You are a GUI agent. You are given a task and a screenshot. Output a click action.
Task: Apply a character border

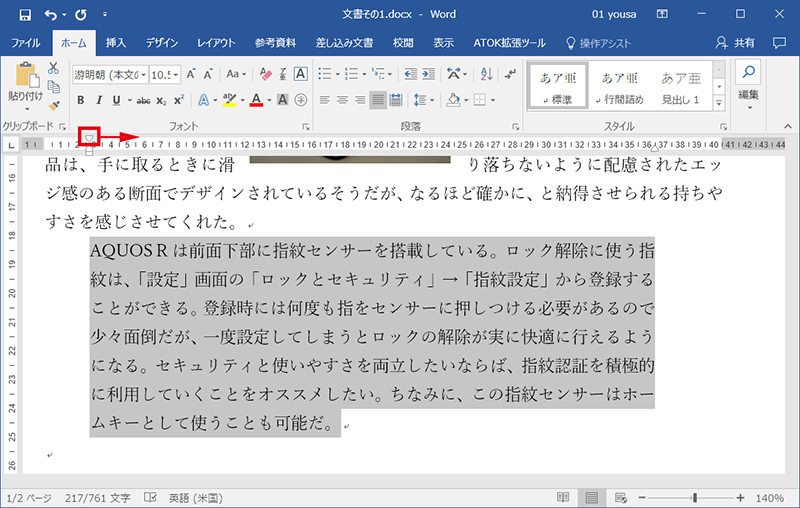[x=301, y=74]
